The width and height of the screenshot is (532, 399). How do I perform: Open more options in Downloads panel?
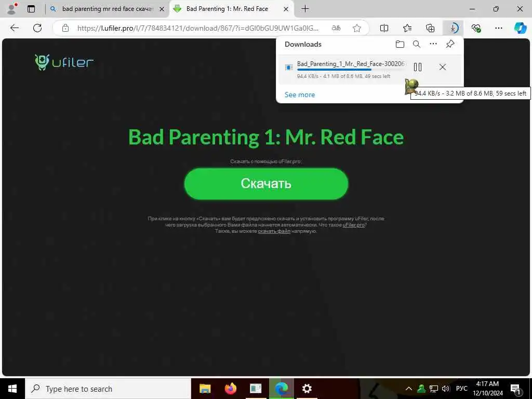click(x=433, y=44)
